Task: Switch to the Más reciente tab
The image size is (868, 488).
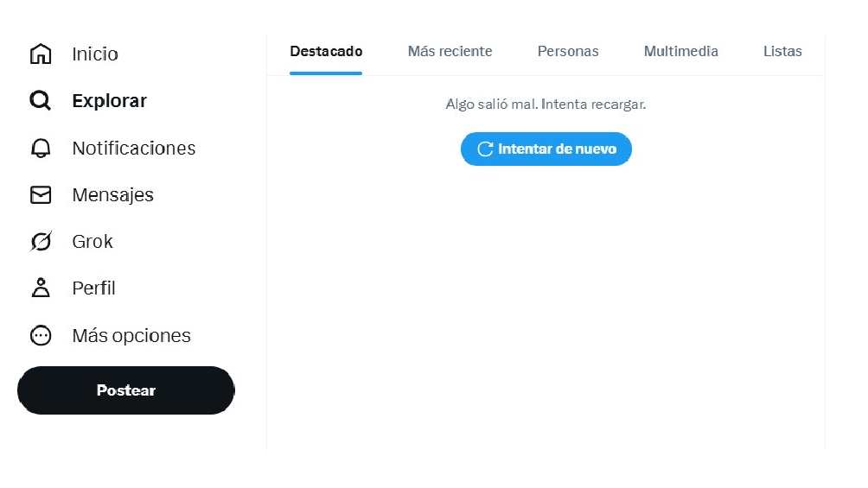Action: [x=450, y=52]
